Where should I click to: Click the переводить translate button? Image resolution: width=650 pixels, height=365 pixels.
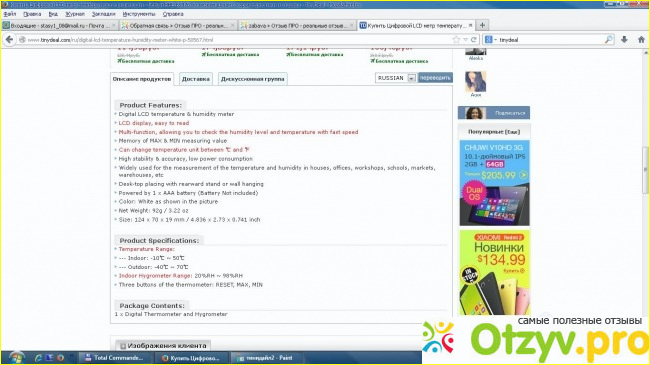(435, 78)
